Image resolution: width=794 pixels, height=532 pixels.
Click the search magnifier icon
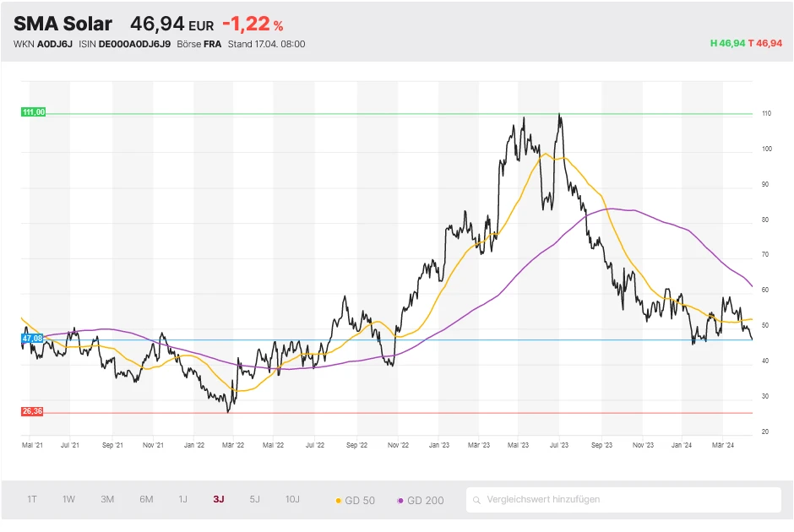pos(478,500)
